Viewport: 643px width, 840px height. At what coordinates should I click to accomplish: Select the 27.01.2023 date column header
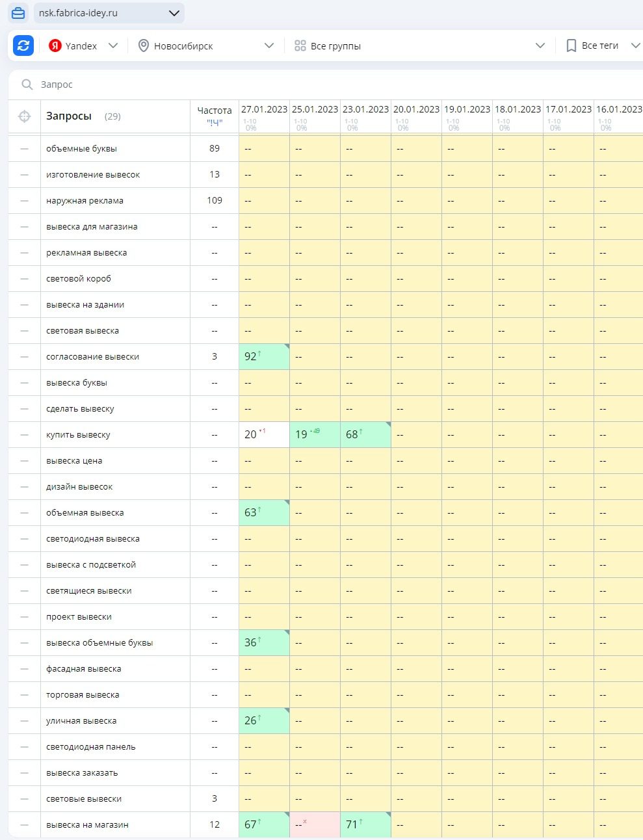[x=264, y=109]
